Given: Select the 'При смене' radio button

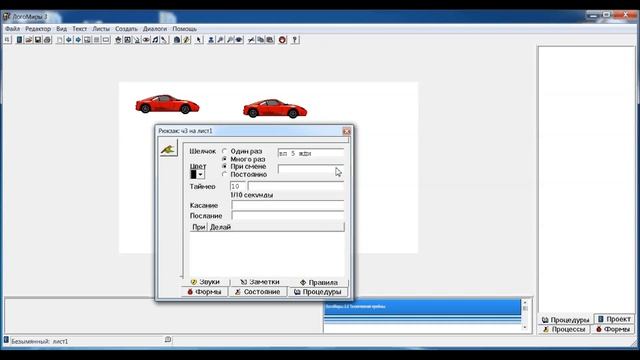Looking at the screenshot, I should click(x=224, y=167).
